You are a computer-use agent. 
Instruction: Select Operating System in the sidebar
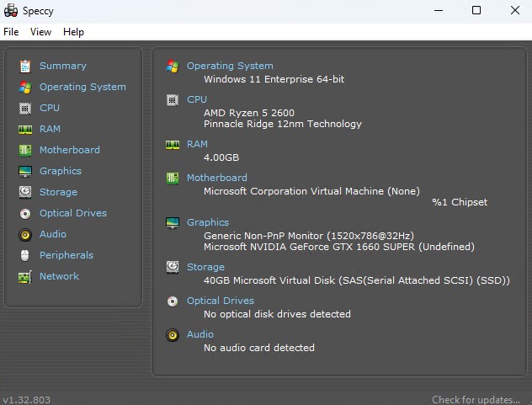[82, 87]
